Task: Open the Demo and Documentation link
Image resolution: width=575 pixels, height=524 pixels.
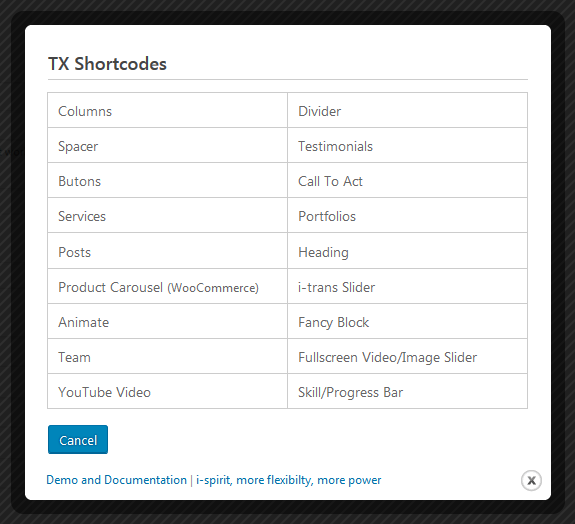Action: tap(117, 480)
